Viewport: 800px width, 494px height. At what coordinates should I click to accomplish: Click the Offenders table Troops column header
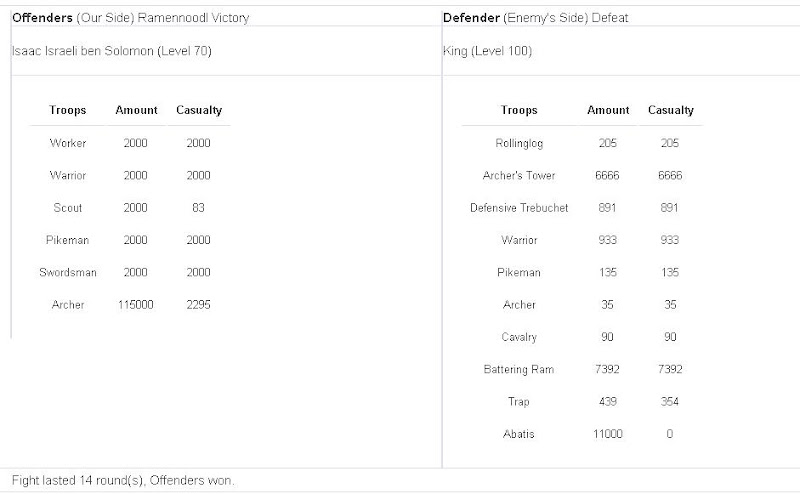68,110
